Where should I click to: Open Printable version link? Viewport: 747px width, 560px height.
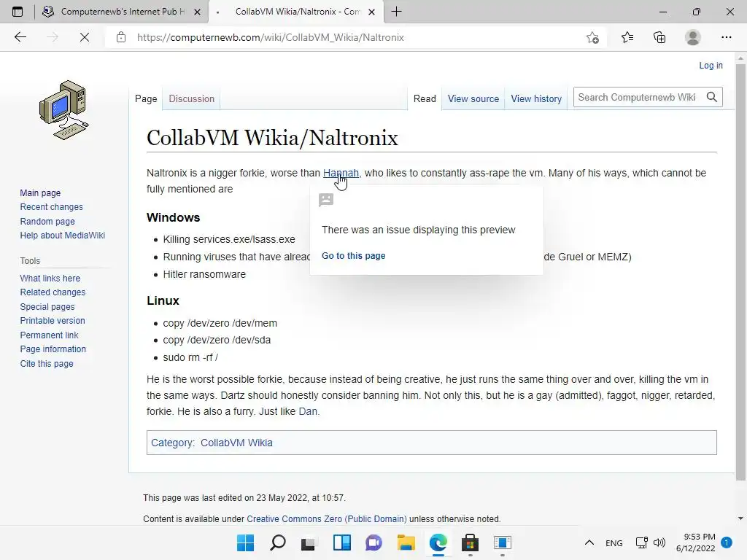tap(53, 321)
